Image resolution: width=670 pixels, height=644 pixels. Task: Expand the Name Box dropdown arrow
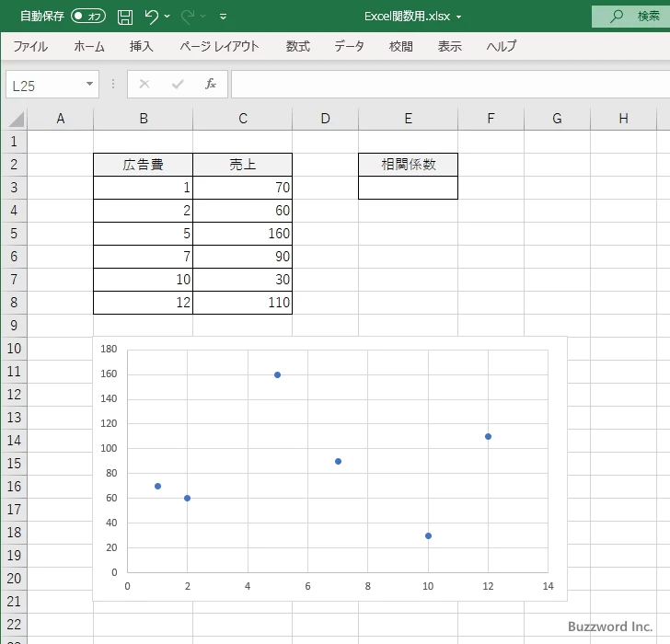[x=90, y=84]
